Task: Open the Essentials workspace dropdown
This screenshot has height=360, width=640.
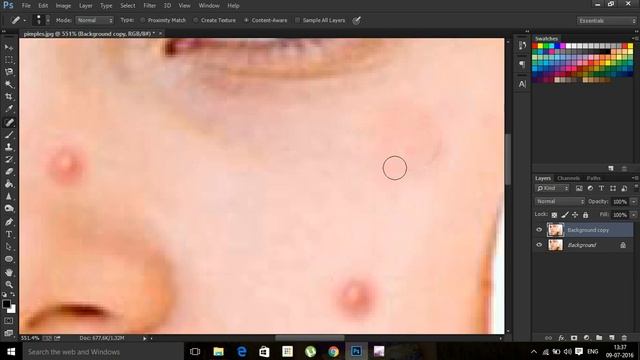Action: click(607, 20)
